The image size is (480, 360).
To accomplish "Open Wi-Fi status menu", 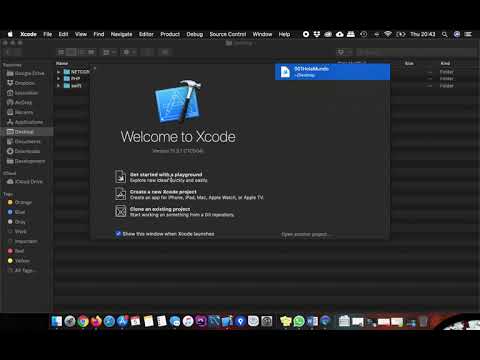I will pyautogui.click(x=388, y=34).
